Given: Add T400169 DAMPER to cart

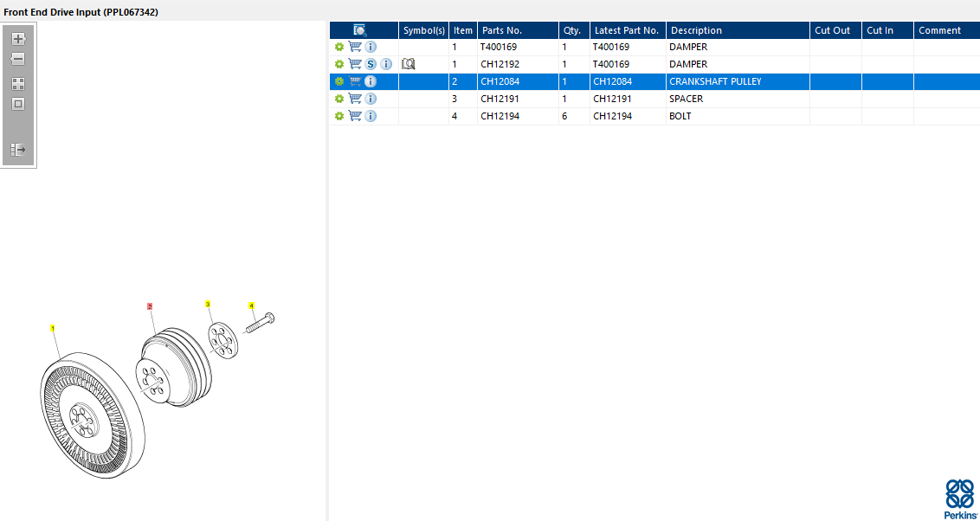Looking at the screenshot, I should 355,46.
